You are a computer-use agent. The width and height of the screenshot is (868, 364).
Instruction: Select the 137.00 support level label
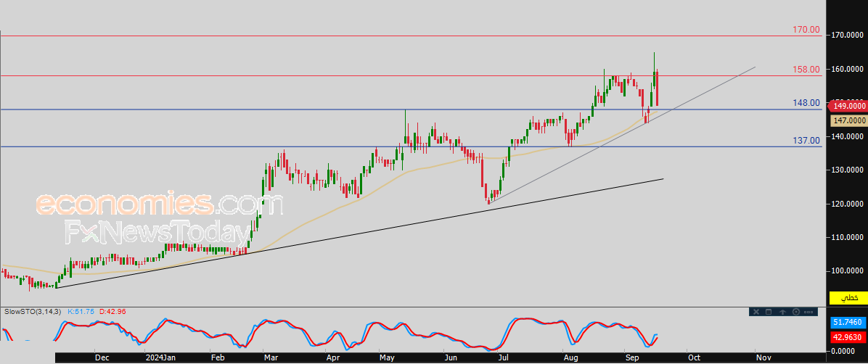click(806, 140)
